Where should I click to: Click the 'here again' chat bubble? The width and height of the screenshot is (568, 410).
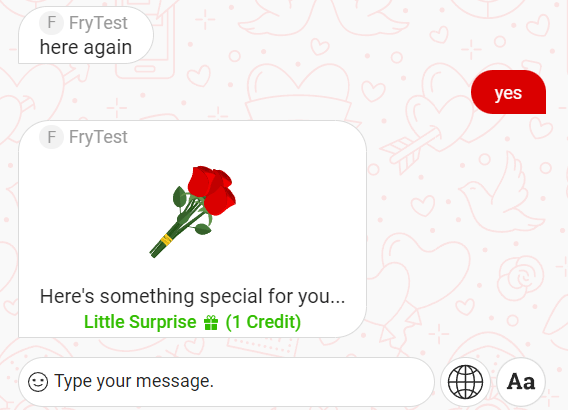86,35
